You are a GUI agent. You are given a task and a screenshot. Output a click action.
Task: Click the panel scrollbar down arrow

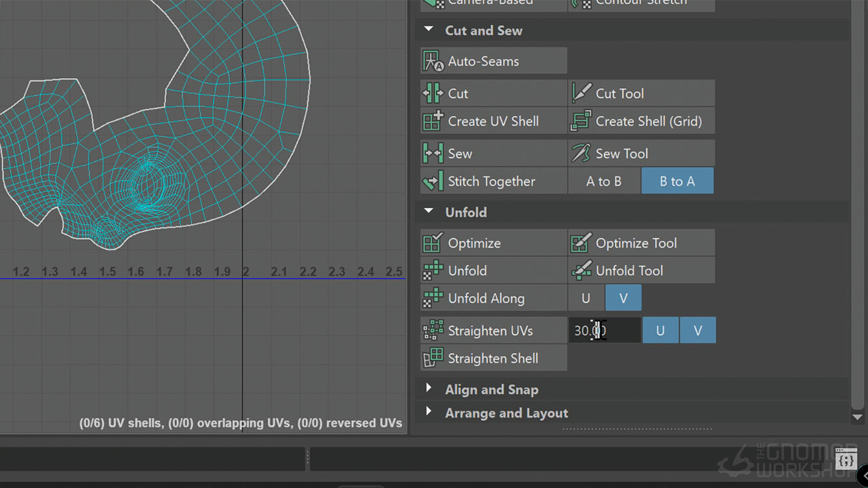click(x=857, y=417)
